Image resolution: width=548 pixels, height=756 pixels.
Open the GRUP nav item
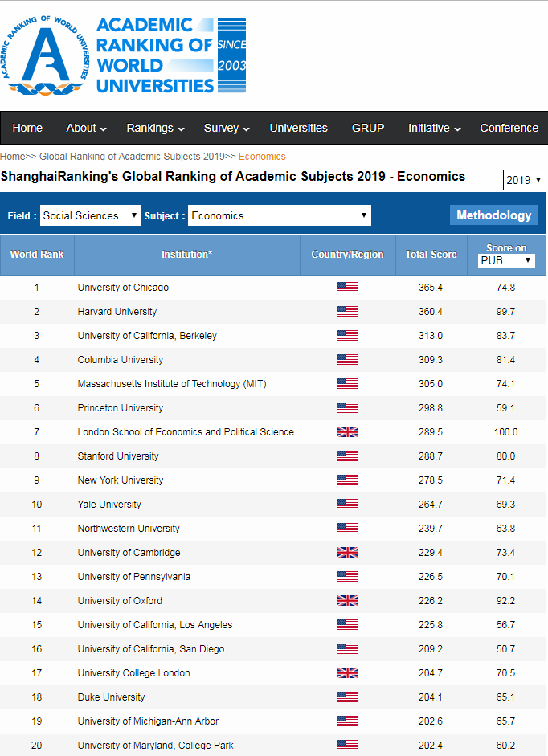click(x=368, y=129)
